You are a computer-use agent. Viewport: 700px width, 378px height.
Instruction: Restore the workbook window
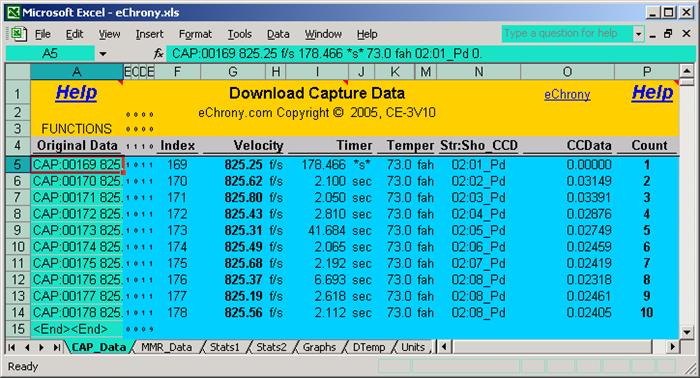(668, 34)
